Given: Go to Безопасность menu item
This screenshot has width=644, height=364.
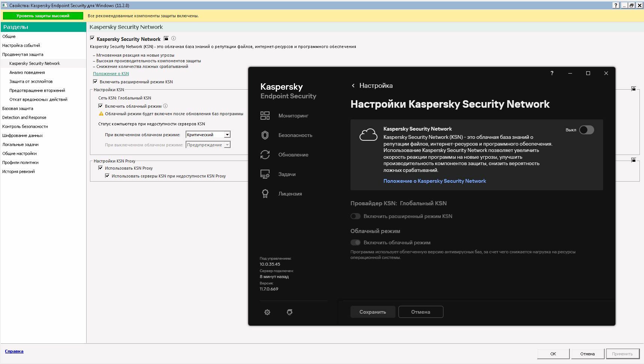Looking at the screenshot, I should [295, 135].
